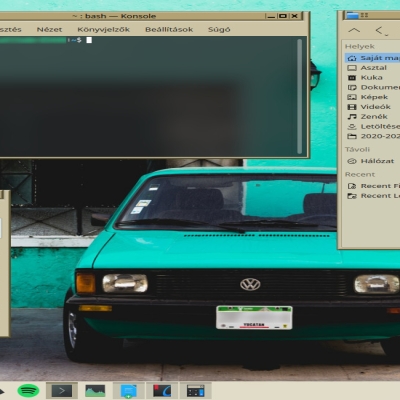Viewport: 400px width, 400px height.
Task: Open the Asztal desktop place
Action: pyautogui.click(x=372, y=68)
